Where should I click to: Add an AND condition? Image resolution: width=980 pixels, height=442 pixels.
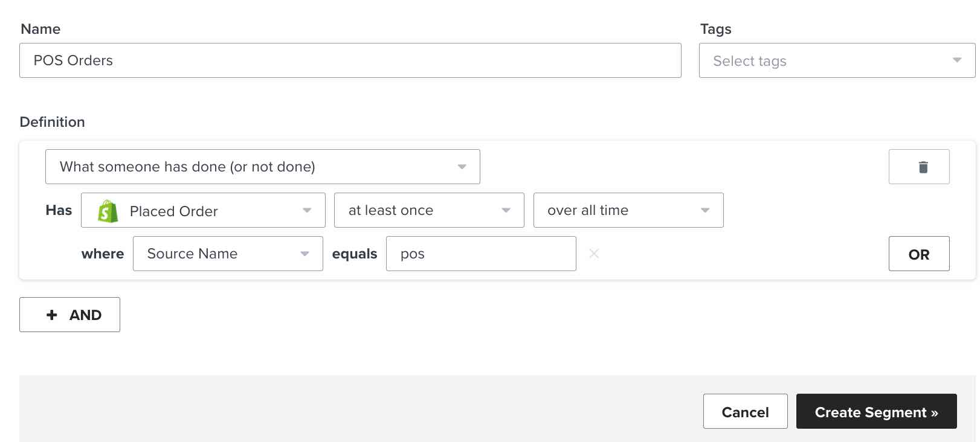coord(69,315)
